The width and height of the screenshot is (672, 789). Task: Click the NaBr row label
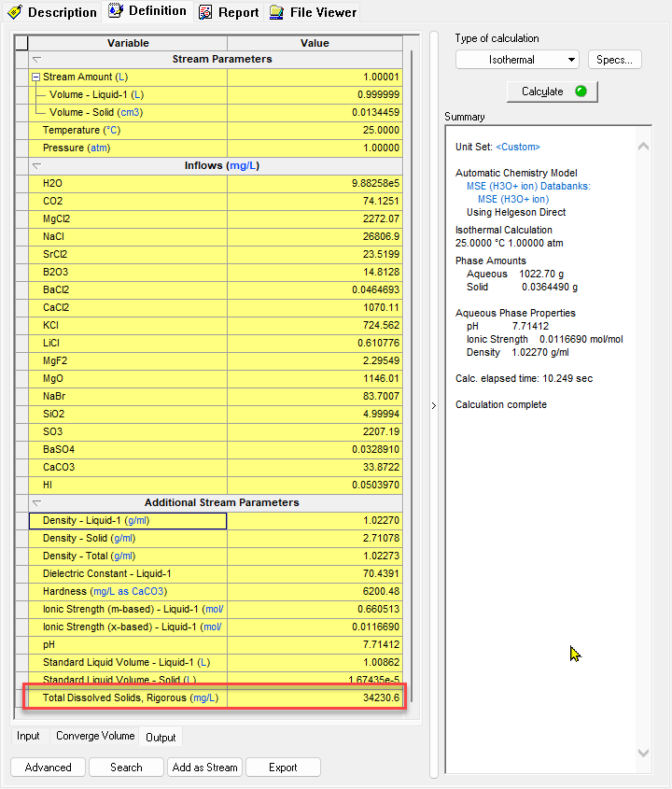point(128,396)
